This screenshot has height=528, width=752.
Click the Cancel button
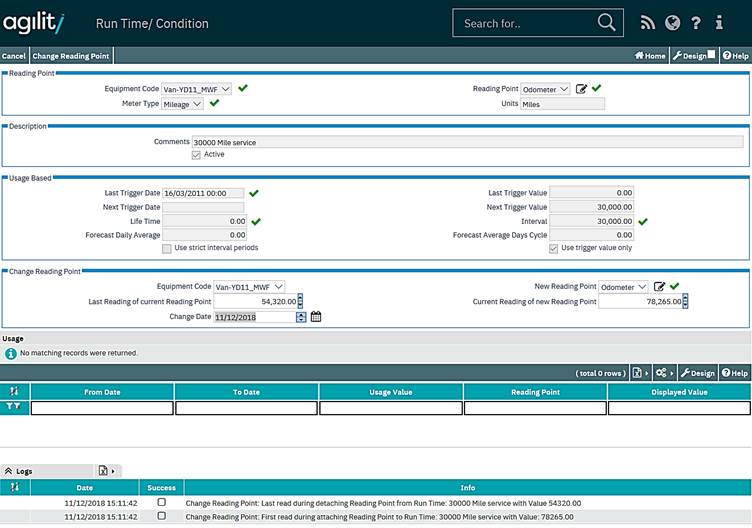(x=14, y=56)
